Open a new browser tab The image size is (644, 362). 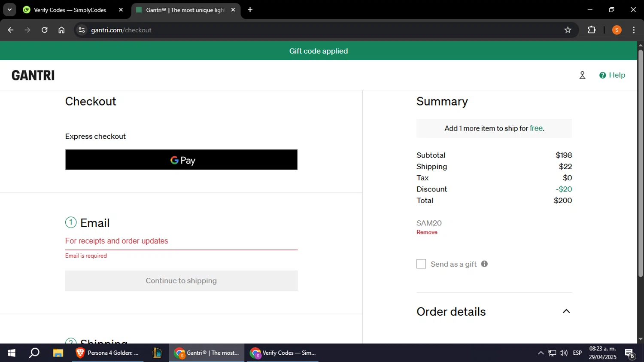250,10
